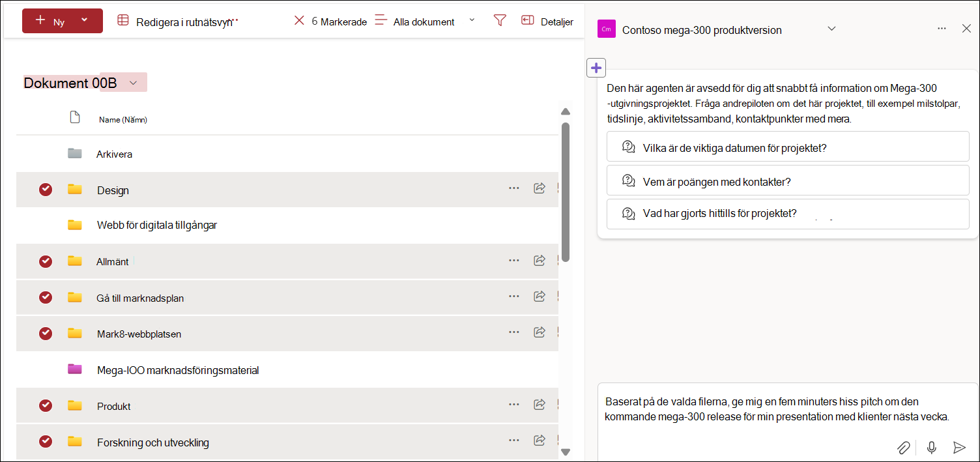Open Mega-IOO marknadsföringsmaterial folder
This screenshot has width=980, height=462.
(x=178, y=370)
